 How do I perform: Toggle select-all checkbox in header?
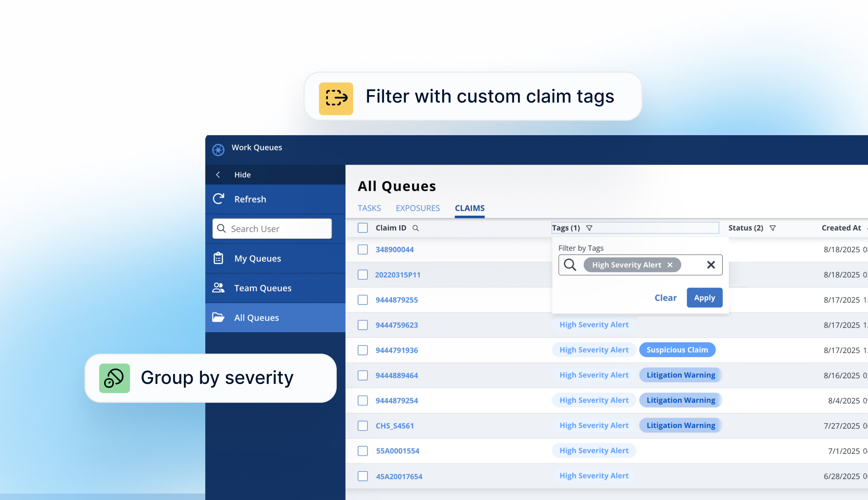pyautogui.click(x=363, y=228)
